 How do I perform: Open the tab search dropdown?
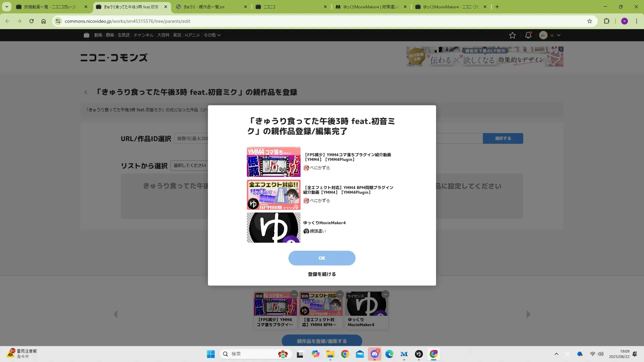(6, 7)
